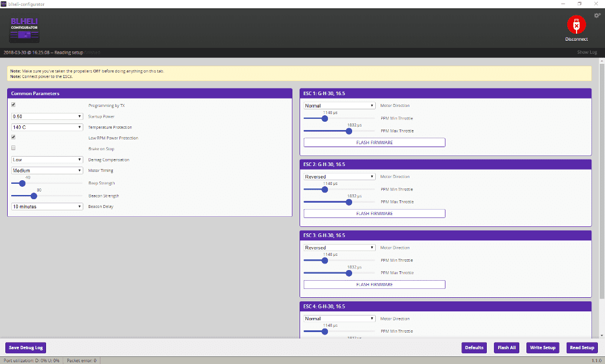Image resolution: width=605 pixels, height=364 pixels.
Task: Enable the Brake on Stop checkbox
Action: tap(14, 148)
